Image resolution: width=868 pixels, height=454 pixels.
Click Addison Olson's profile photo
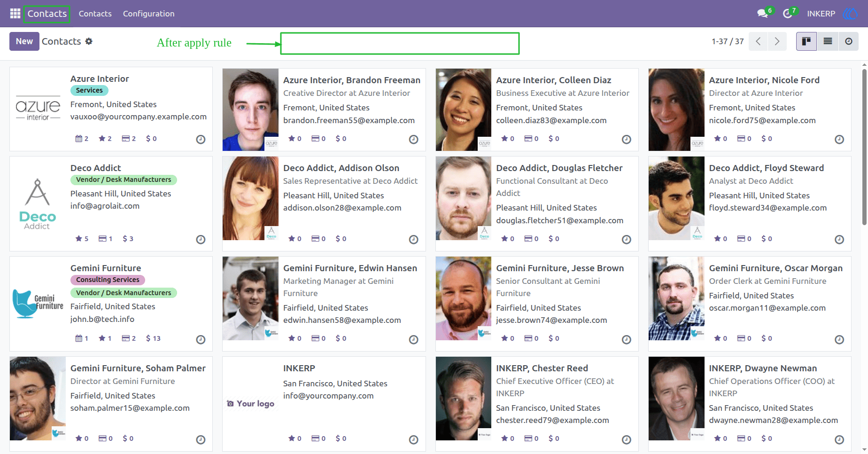[250, 198]
